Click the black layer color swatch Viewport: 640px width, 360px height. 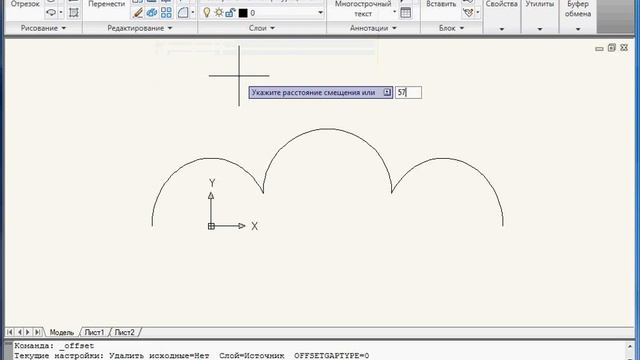pos(243,13)
